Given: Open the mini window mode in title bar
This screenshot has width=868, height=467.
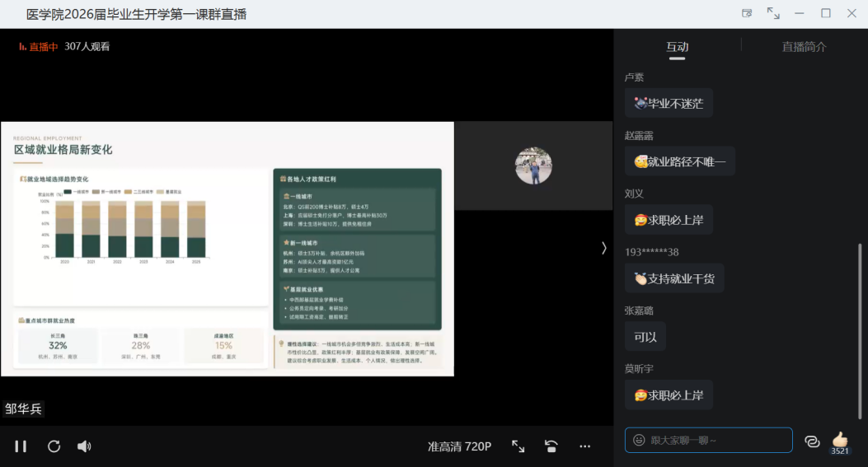Looking at the screenshot, I should [x=747, y=13].
